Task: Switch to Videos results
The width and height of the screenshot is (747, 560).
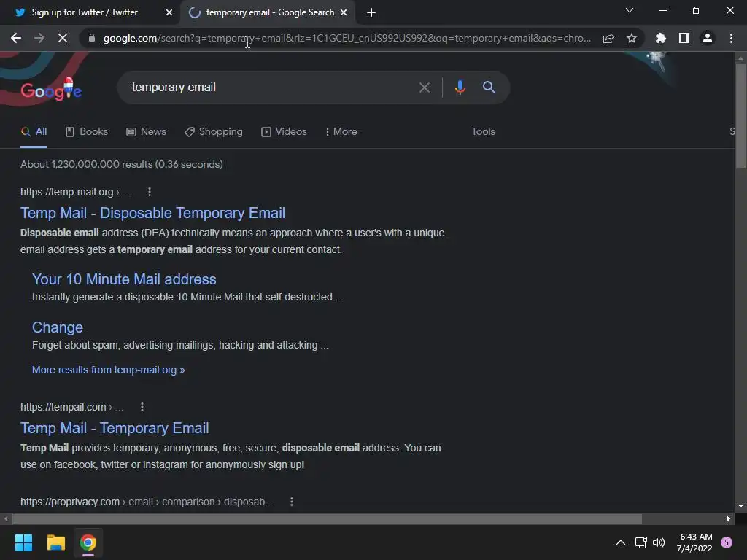Action: (284, 131)
